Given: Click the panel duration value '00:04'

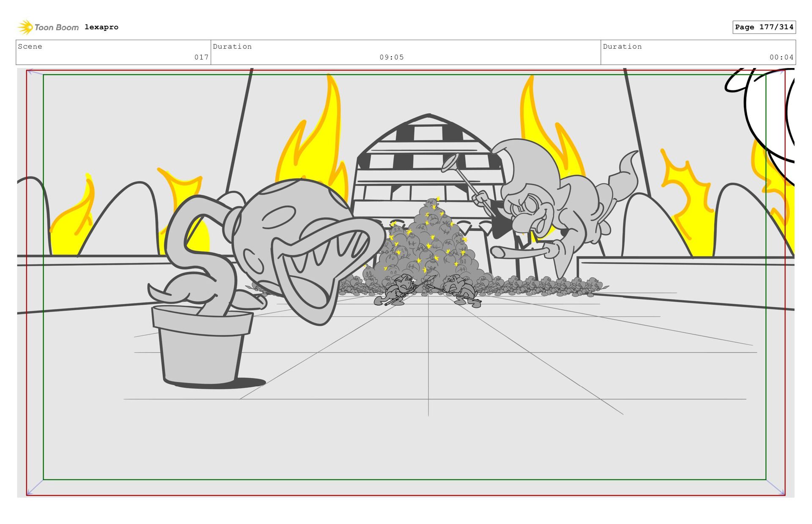Looking at the screenshot, I should (x=782, y=57).
